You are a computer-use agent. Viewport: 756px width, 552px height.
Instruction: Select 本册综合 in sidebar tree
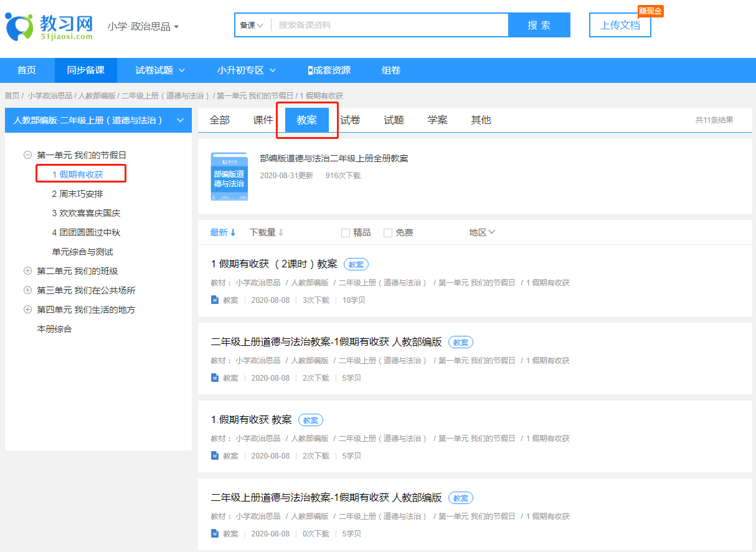coord(54,329)
